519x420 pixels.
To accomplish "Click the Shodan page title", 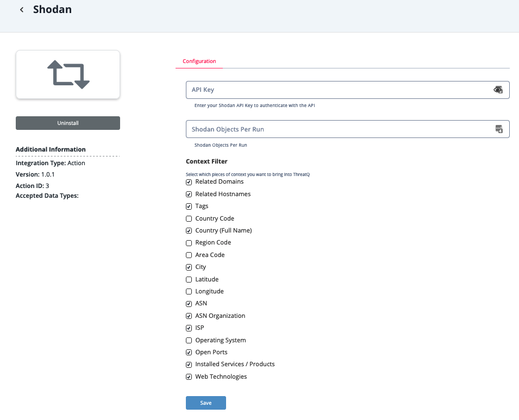I will 52,9.
